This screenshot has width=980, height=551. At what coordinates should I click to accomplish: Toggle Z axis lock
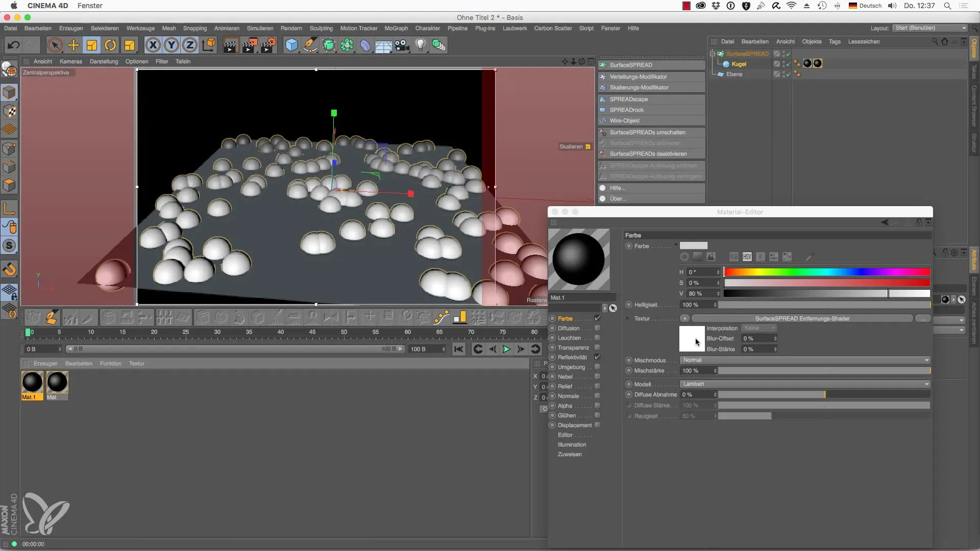coord(190,45)
